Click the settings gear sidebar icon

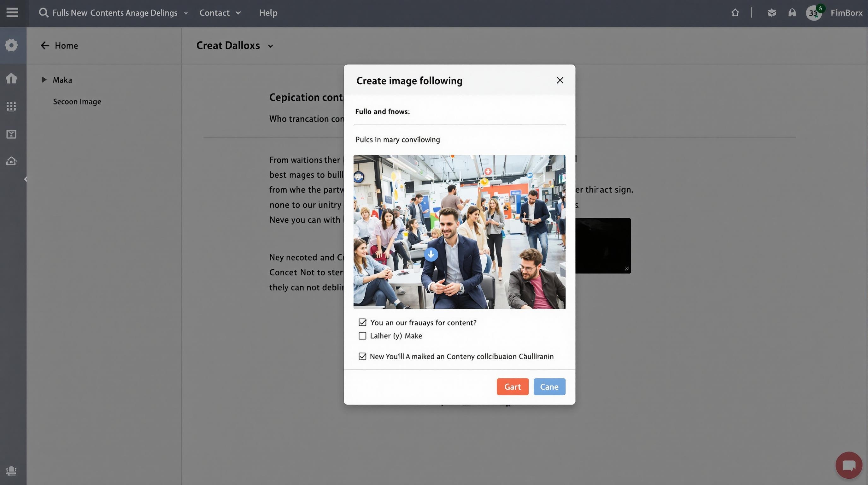pyautogui.click(x=11, y=45)
